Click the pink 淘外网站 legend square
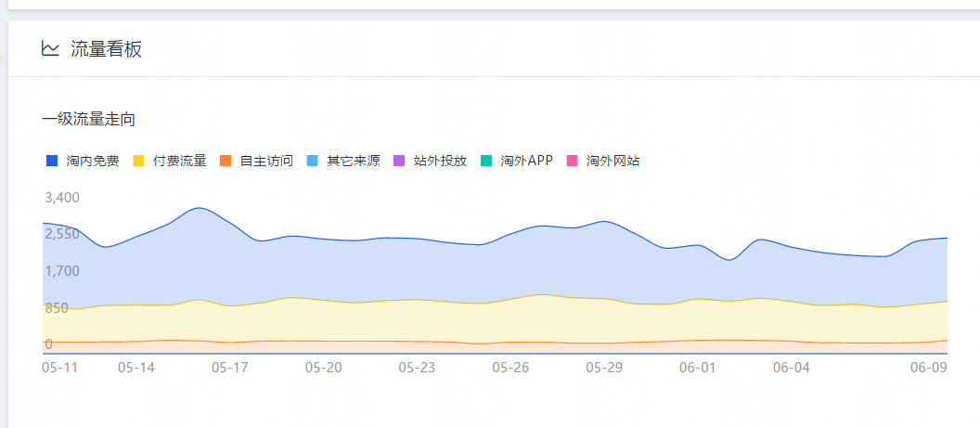Viewport: 980px width, 428px height. click(573, 161)
